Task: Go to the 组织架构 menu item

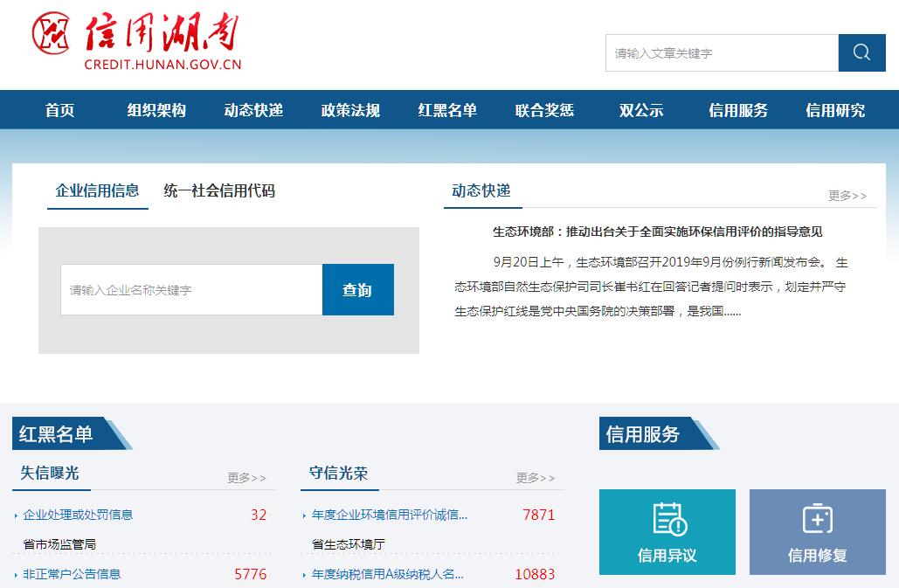Action: coord(156,110)
